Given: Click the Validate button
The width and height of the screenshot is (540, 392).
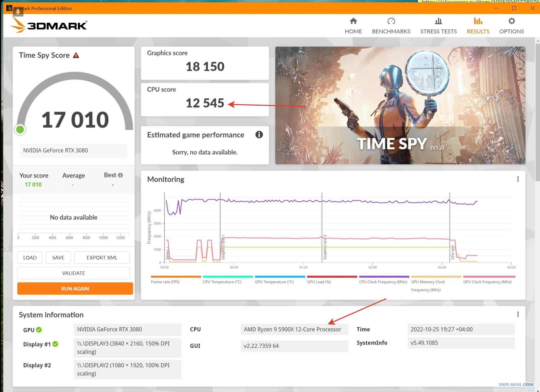Looking at the screenshot, I should click(73, 273).
